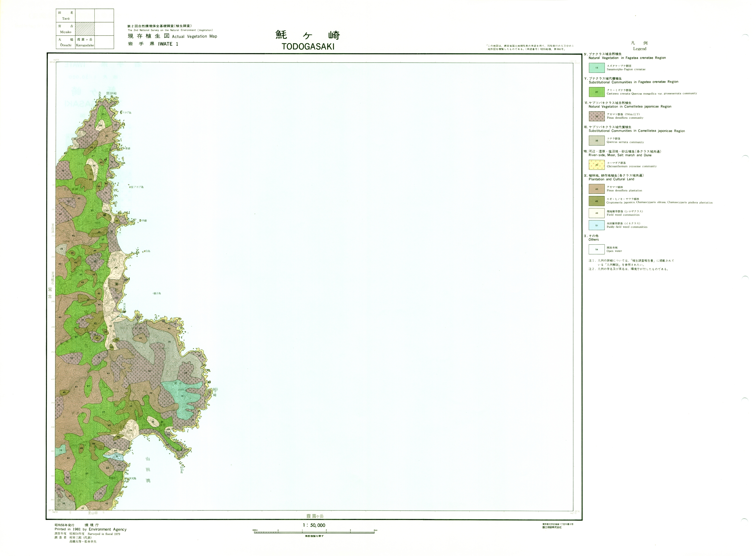This screenshot has width=756, height=556.
Task: Click 'Substitutional Communities in Camellietea japonicae Region' heading
Action: tap(637, 131)
